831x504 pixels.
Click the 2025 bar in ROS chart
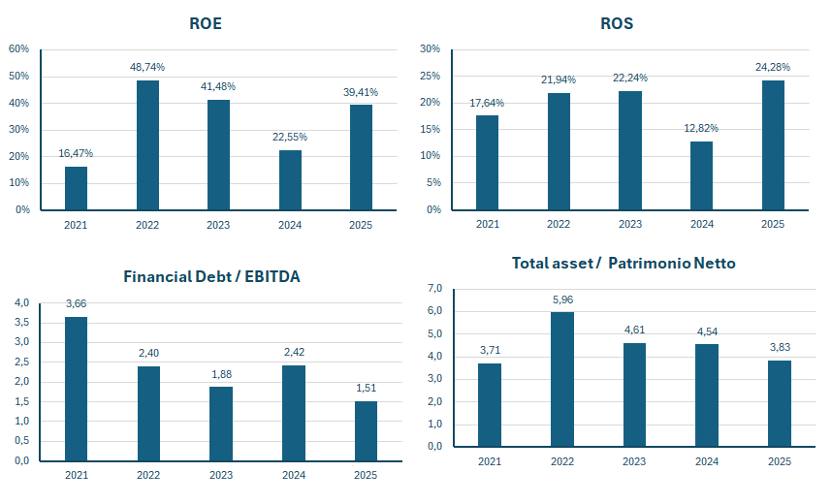[773, 144]
